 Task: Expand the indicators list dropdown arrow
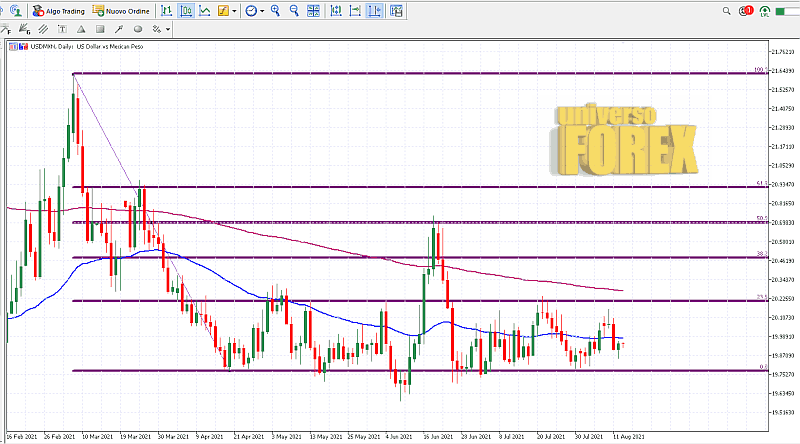pyautogui.click(x=235, y=11)
